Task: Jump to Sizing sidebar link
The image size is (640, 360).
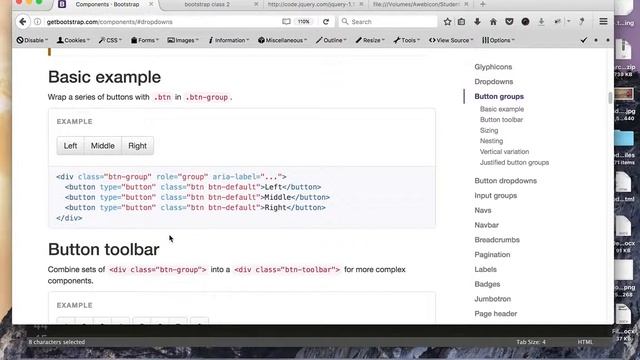Action: coord(489,130)
